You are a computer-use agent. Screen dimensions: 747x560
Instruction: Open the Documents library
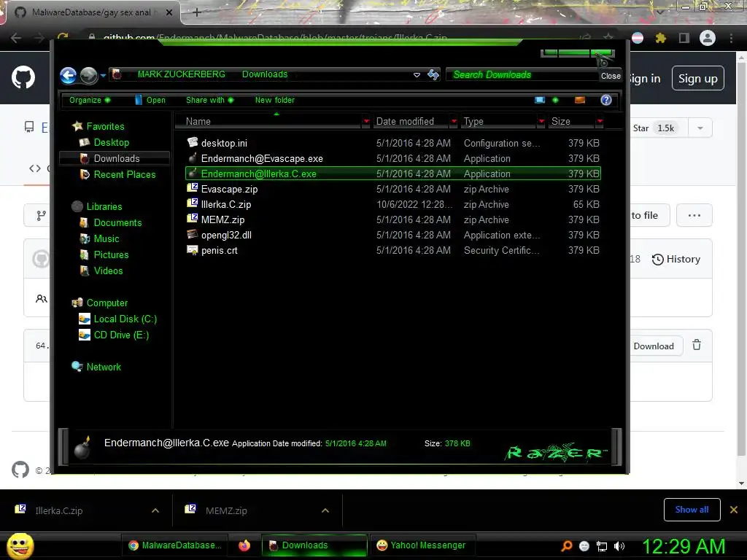pos(117,223)
